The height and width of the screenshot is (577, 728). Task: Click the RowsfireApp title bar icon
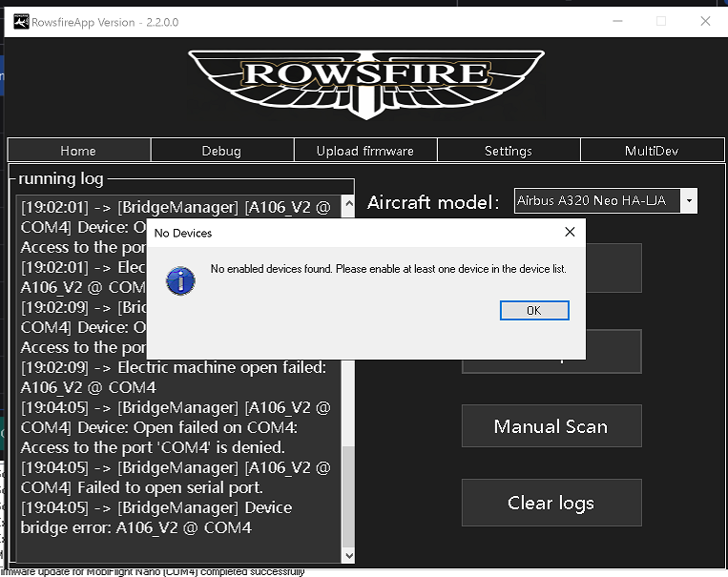click(x=21, y=22)
